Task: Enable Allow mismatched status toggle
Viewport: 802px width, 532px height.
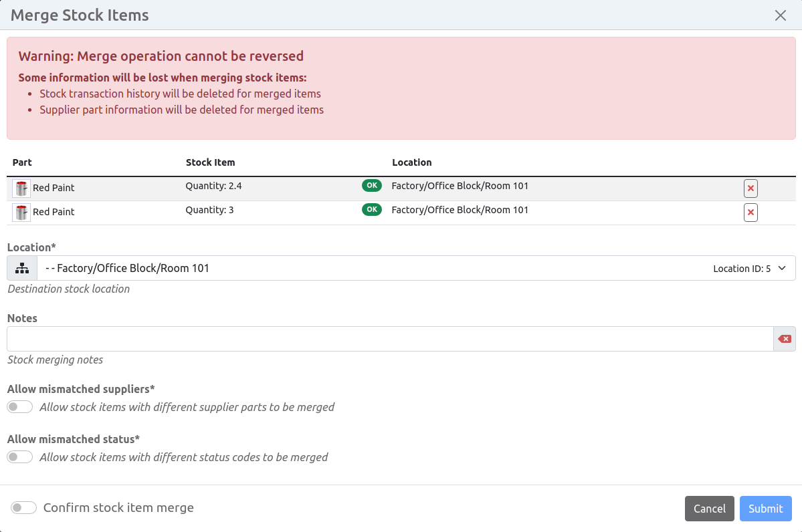Action: pos(20,457)
